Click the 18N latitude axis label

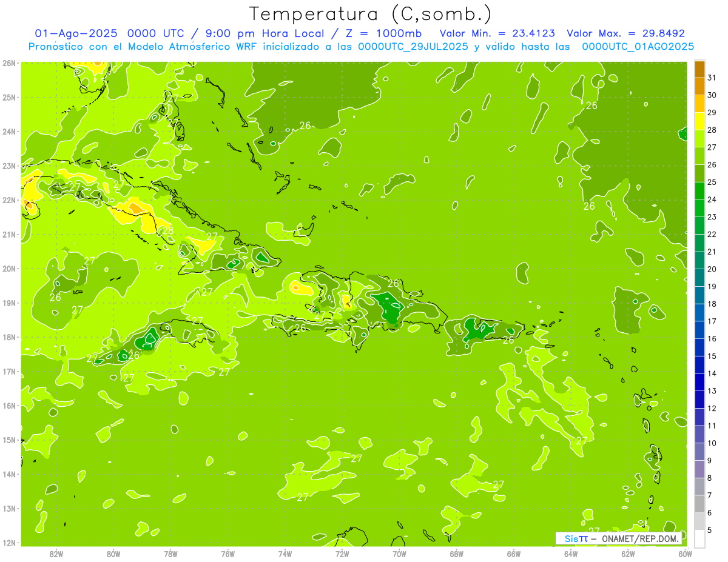8,337
